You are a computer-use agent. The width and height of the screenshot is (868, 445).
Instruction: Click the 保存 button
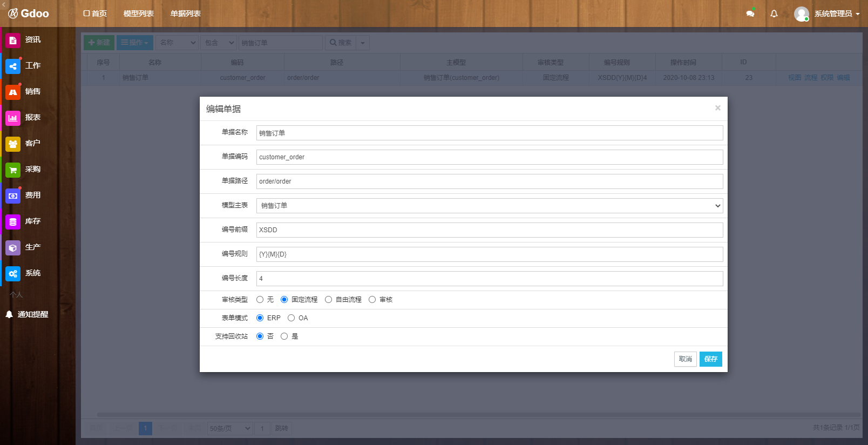coord(711,359)
